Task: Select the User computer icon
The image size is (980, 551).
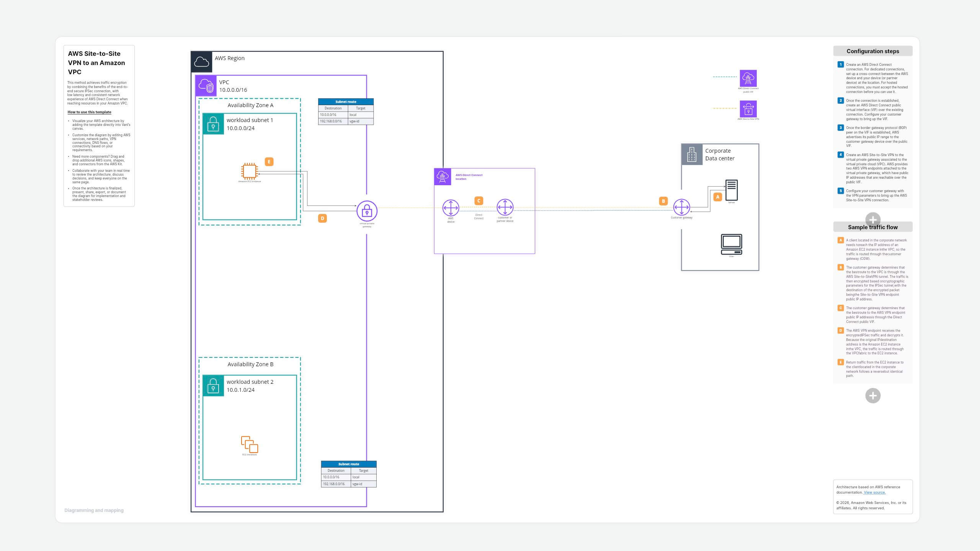Action: [732, 245]
